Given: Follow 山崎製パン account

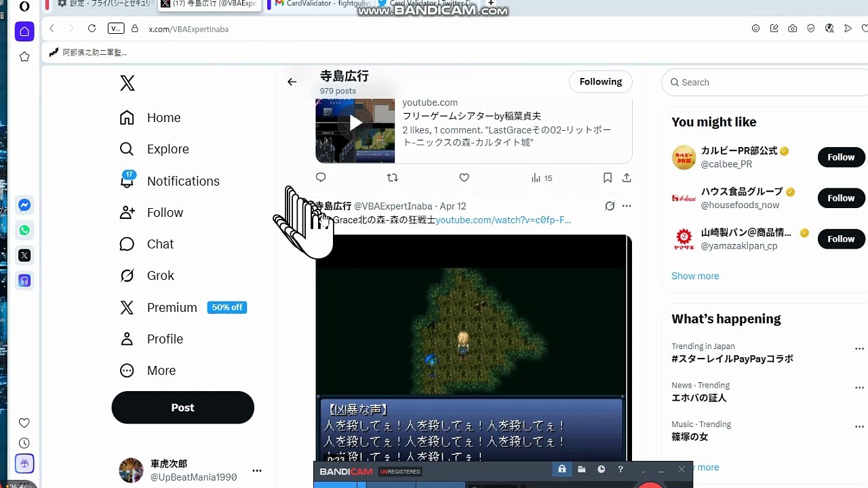Looking at the screenshot, I should [x=841, y=239].
